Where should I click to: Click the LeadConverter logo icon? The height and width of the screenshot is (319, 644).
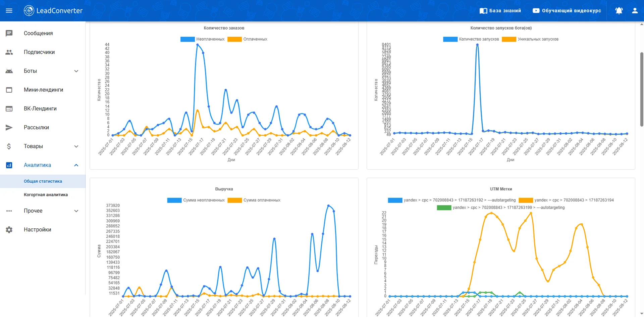29,11
